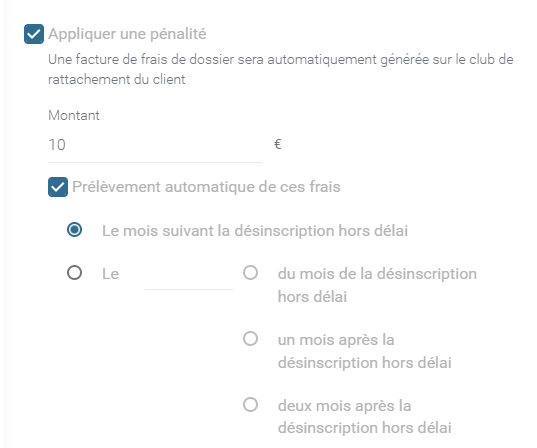Focus the empty day field after 'Le'
The height and width of the screenshot is (448, 537).
[189, 276]
